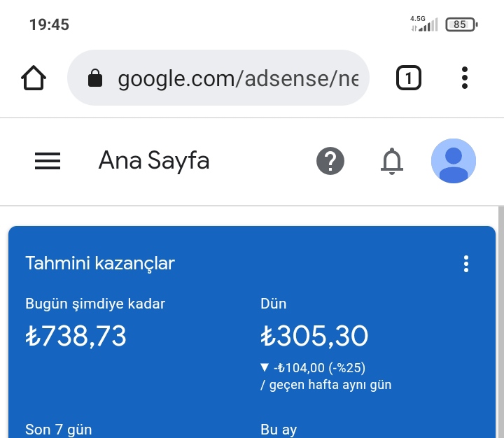This screenshot has height=438, width=504.
Task: Click the Bugün şimdiye kadar label
Action: (x=95, y=304)
